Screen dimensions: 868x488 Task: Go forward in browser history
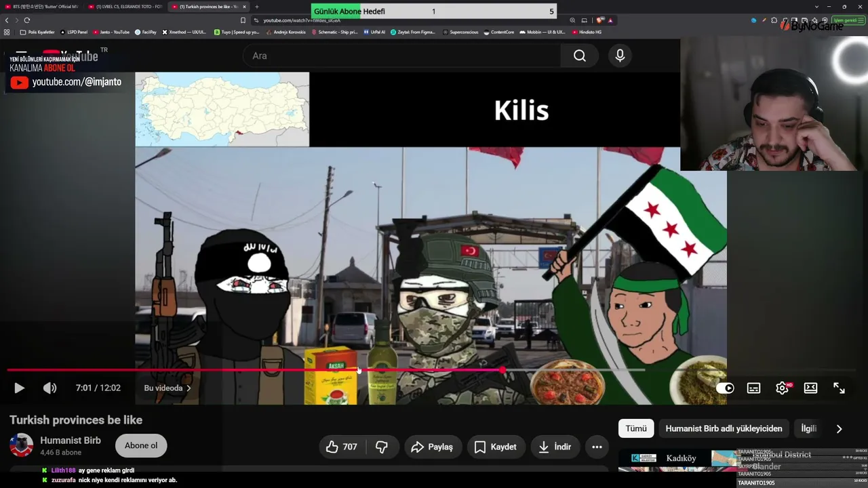tap(17, 20)
